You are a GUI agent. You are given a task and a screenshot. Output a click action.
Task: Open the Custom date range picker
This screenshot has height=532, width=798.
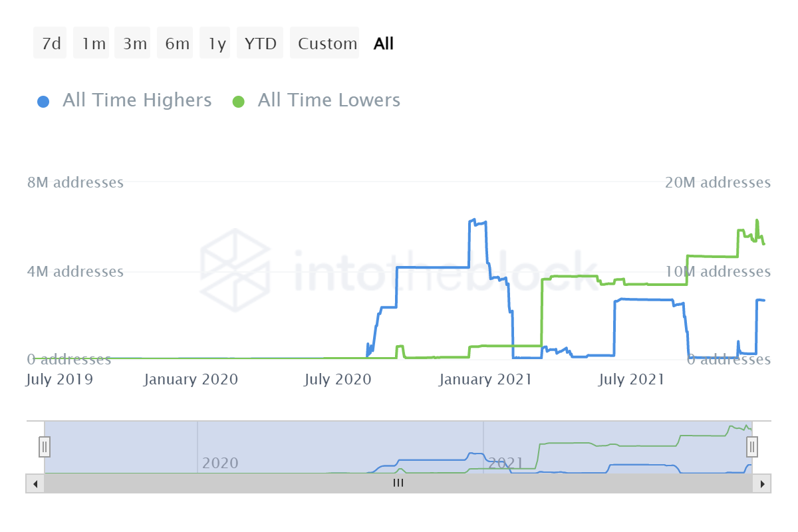(x=327, y=44)
